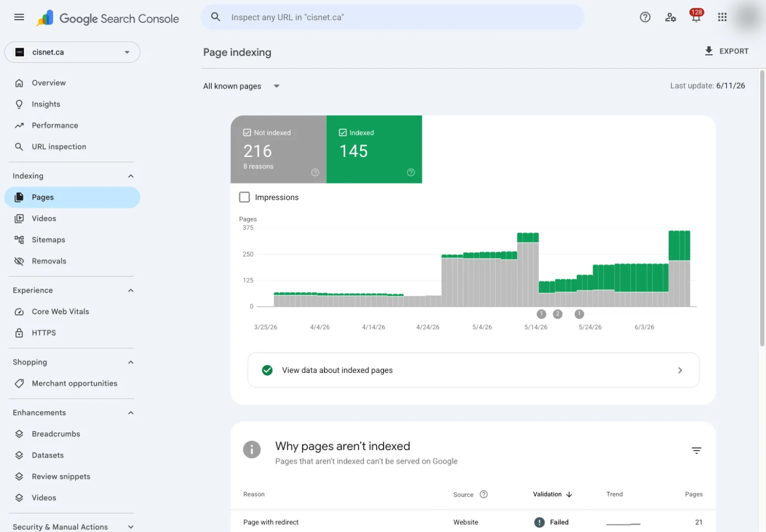Click the Google Search Console logo
The image size is (766, 532).
[x=108, y=18]
